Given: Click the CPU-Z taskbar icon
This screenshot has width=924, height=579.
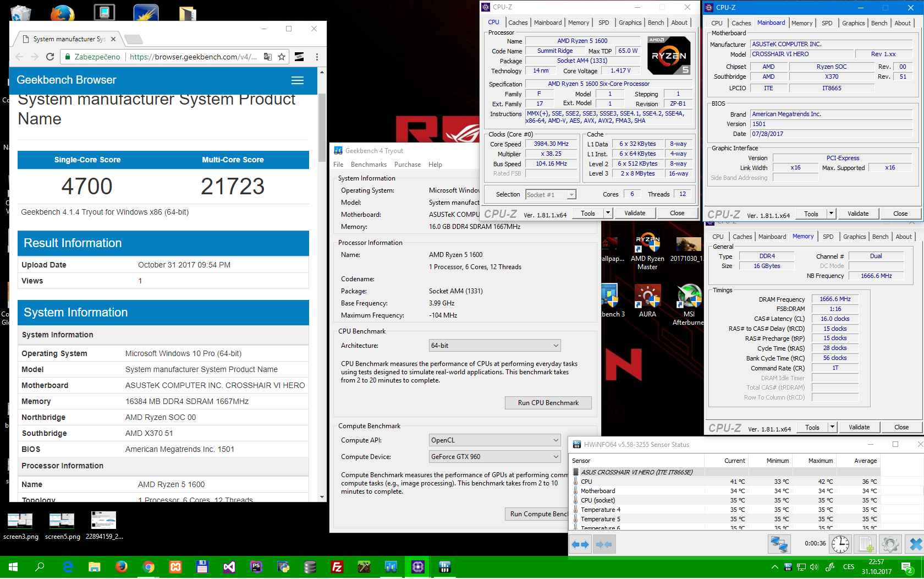Looking at the screenshot, I should 418,567.
